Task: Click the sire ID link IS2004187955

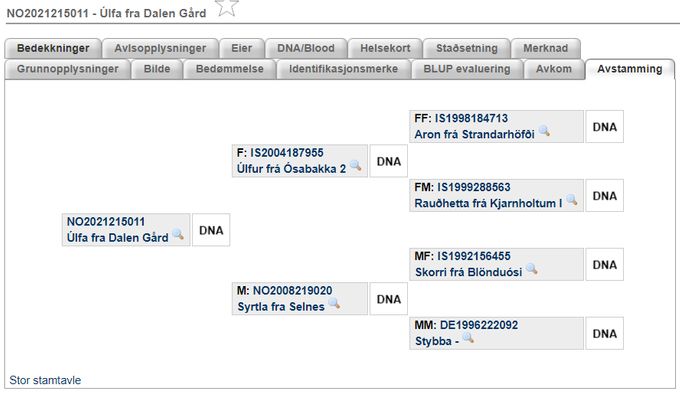Action: click(x=287, y=153)
